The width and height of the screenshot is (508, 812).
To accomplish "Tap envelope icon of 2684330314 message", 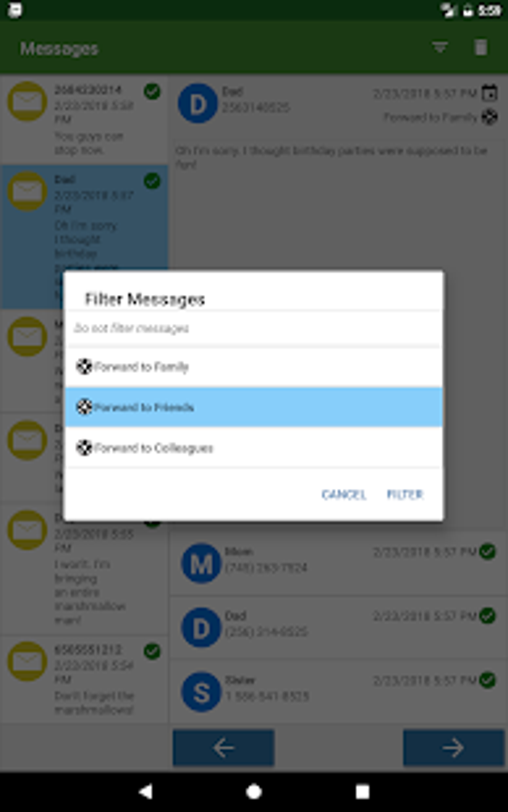I will 27,101.
